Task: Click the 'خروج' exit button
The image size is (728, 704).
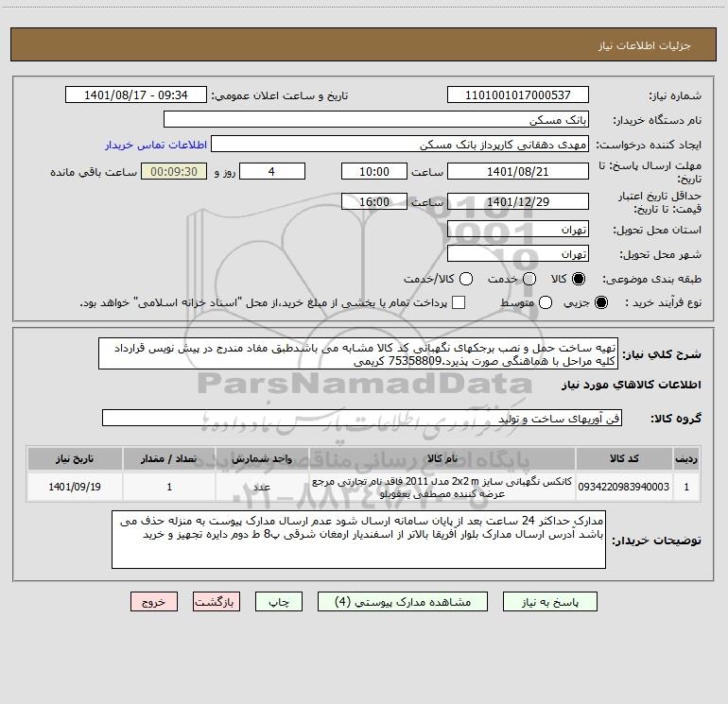Action: click(x=153, y=602)
